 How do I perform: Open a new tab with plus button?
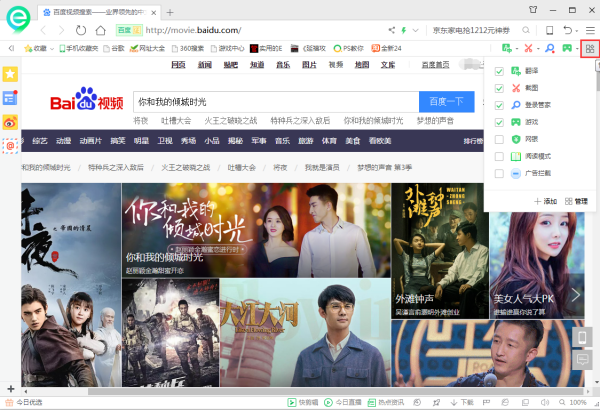coord(170,13)
